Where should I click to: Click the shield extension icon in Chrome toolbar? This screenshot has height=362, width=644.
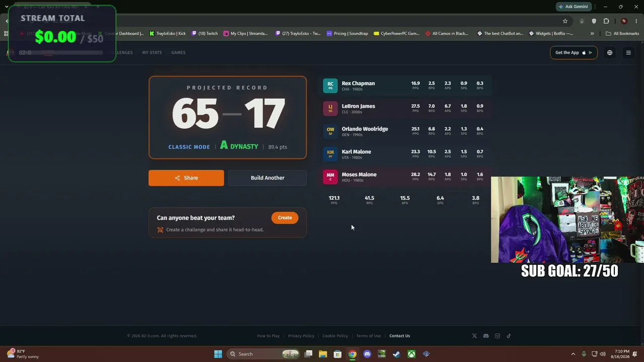tap(594, 21)
